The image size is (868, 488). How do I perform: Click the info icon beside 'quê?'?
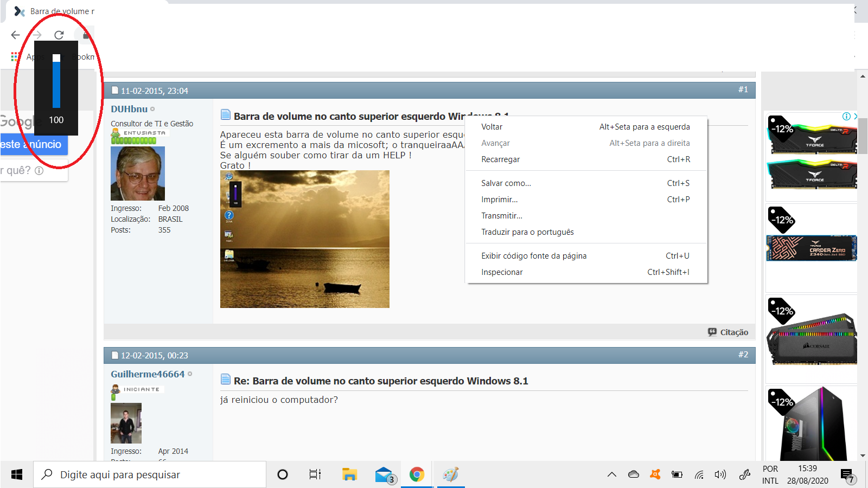pos(39,170)
